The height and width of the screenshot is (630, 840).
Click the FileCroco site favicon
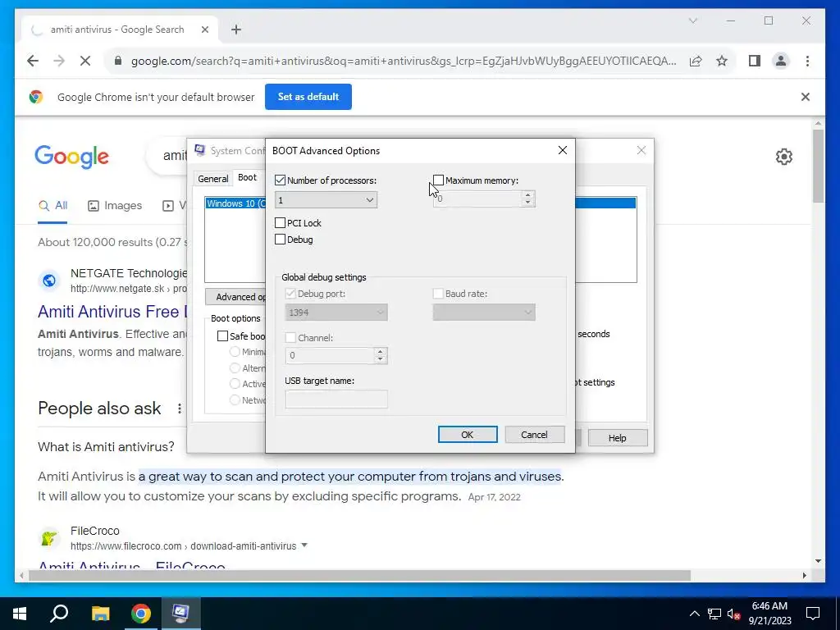click(x=48, y=538)
